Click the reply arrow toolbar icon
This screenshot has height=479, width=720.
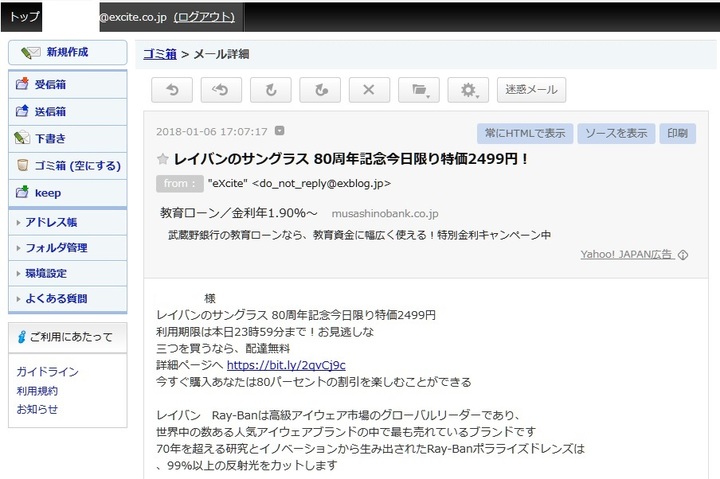(172, 90)
